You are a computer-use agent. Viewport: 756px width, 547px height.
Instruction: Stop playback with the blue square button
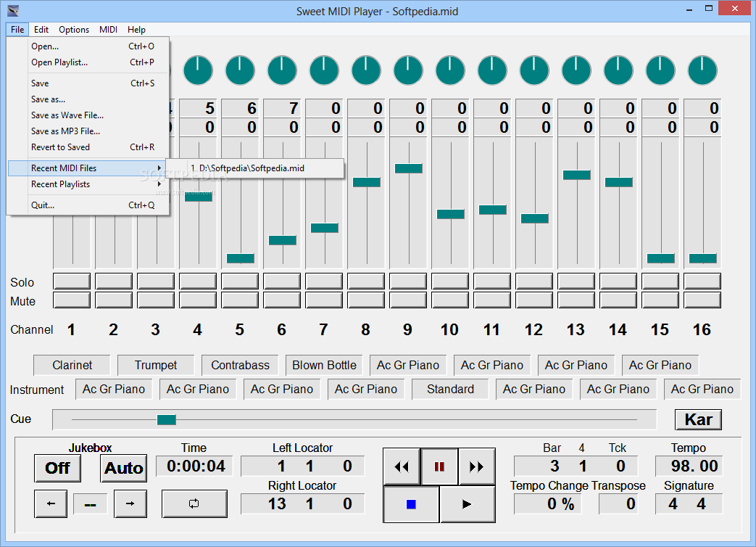click(411, 504)
